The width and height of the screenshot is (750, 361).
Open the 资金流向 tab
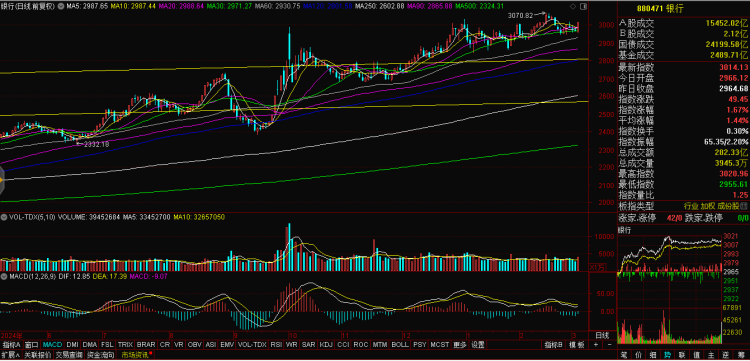tap(100, 355)
